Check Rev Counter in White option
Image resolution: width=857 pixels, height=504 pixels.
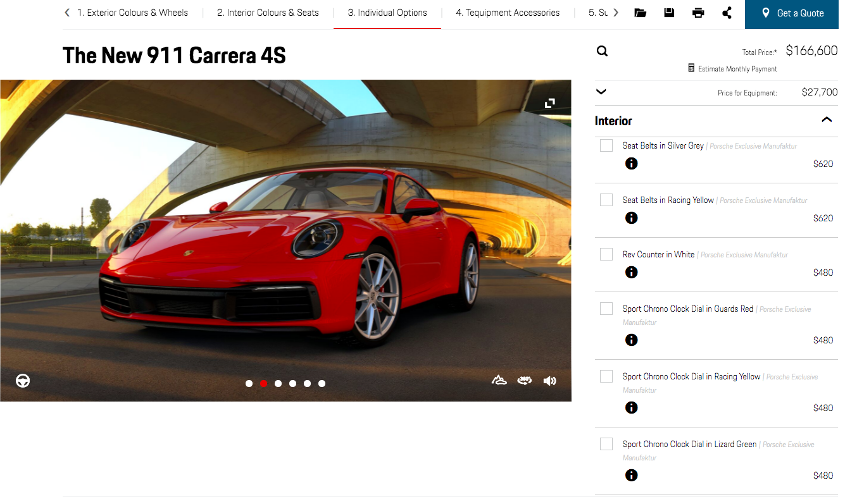coord(606,254)
